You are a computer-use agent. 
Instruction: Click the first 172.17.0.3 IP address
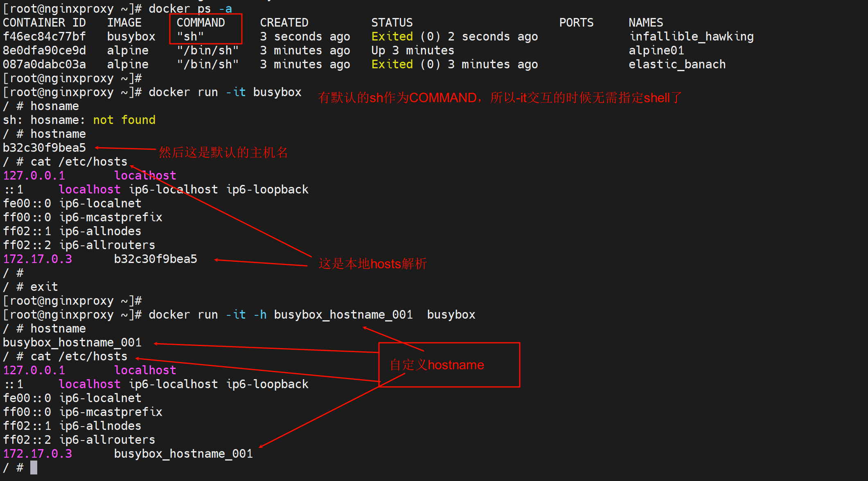[x=37, y=259]
